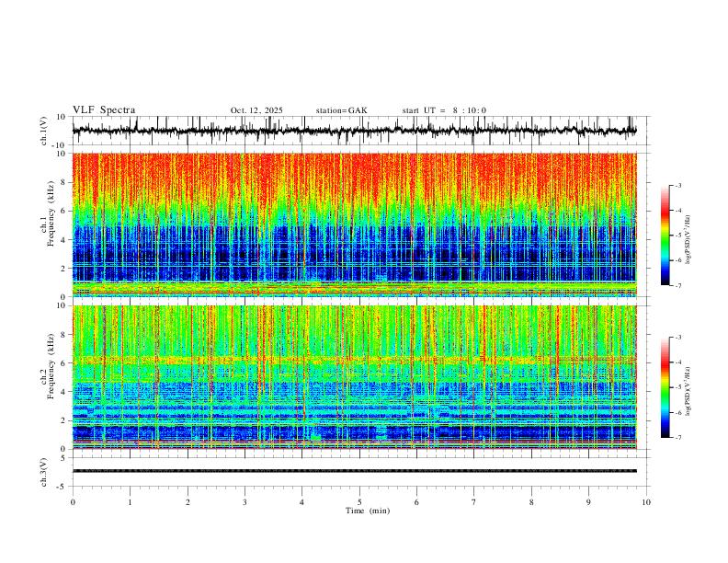Click the ch.2 colorbar log(PSD) label
Viewport: 728px width, 563px height.
click(x=688, y=391)
